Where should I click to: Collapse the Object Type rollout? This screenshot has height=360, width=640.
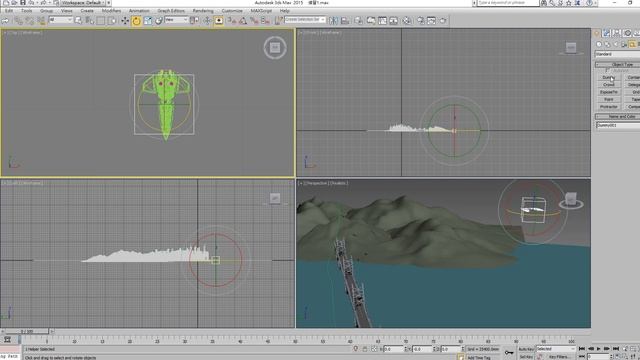tap(618, 64)
